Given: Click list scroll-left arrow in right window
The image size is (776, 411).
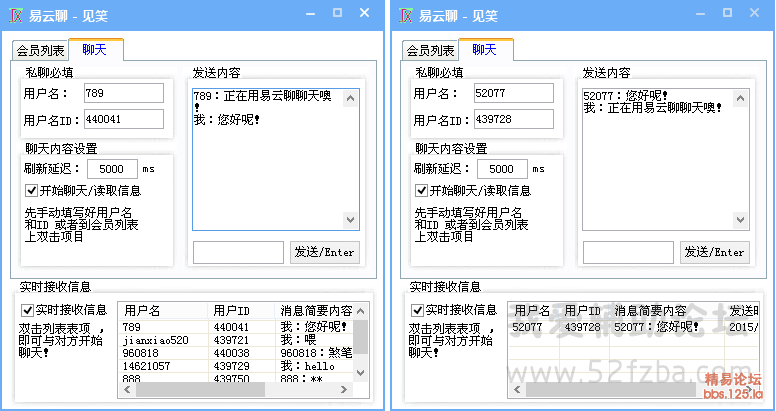Looking at the screenshot, I should [517, 390].
